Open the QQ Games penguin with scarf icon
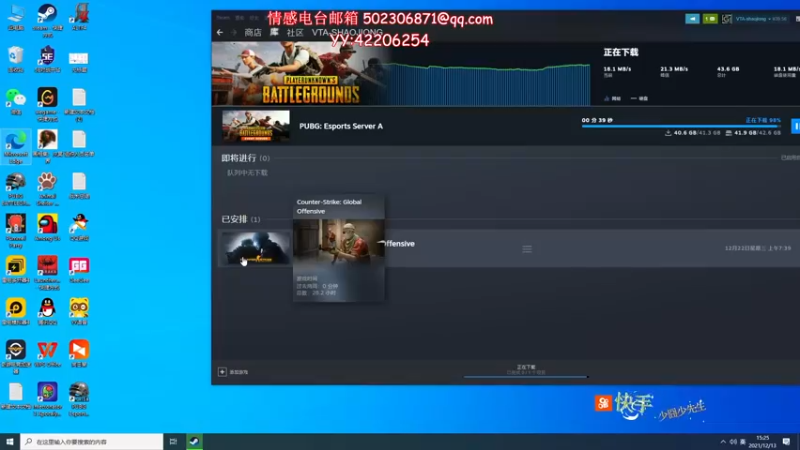This screenshot has height=450, width=800. pos(79,228)
